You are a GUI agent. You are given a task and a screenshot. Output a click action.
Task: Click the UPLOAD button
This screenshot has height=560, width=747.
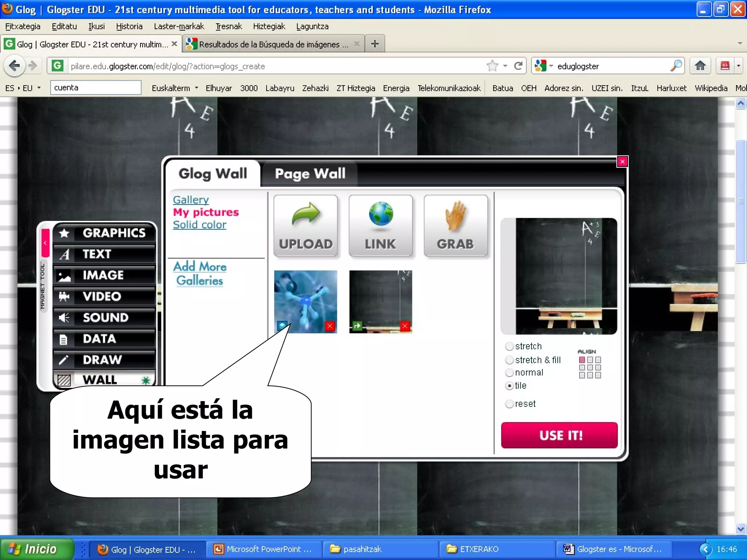coord(306,226)
